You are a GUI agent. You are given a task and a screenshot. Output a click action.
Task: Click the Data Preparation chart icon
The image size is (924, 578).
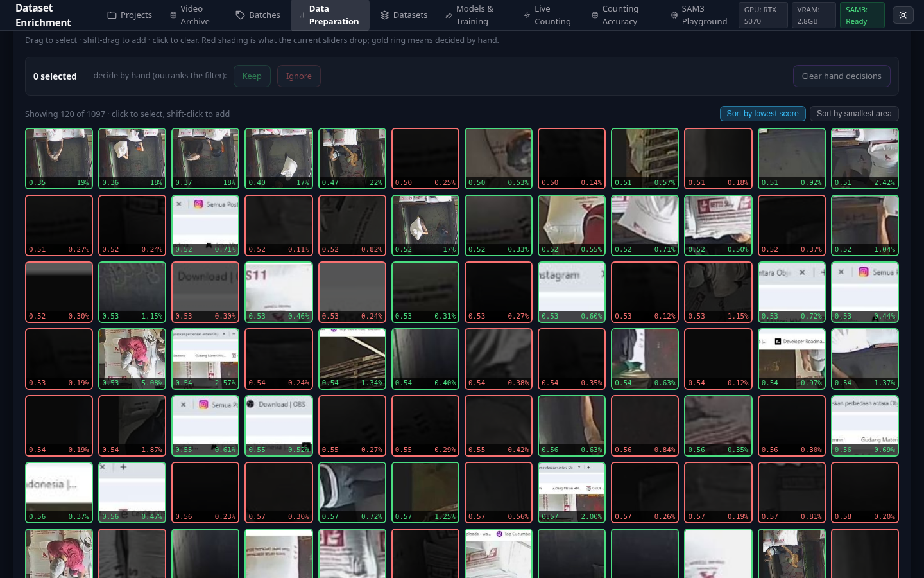point(302,15)
